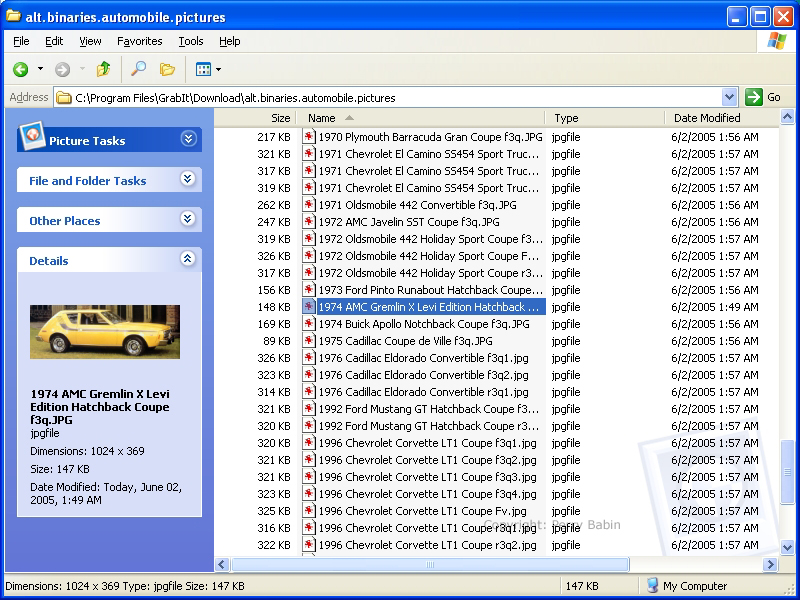Screen dimensions: 800x600
Task: Sort files by the Size column header
Action: coord(255,118)
